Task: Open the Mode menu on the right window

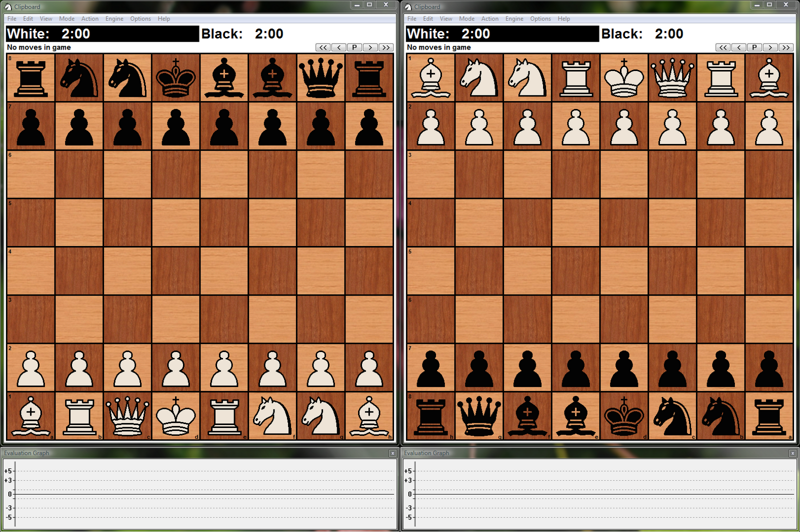Action: (x=466, y=18)
